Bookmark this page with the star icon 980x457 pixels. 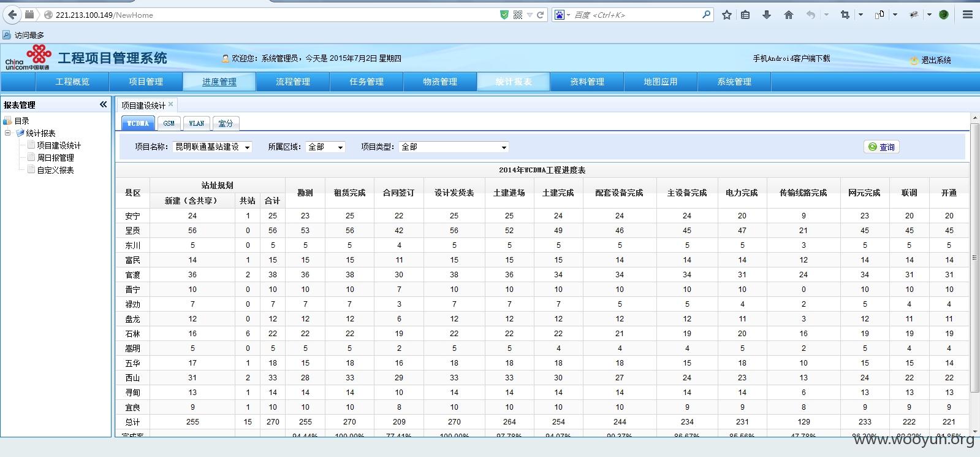tap(727, 15)
